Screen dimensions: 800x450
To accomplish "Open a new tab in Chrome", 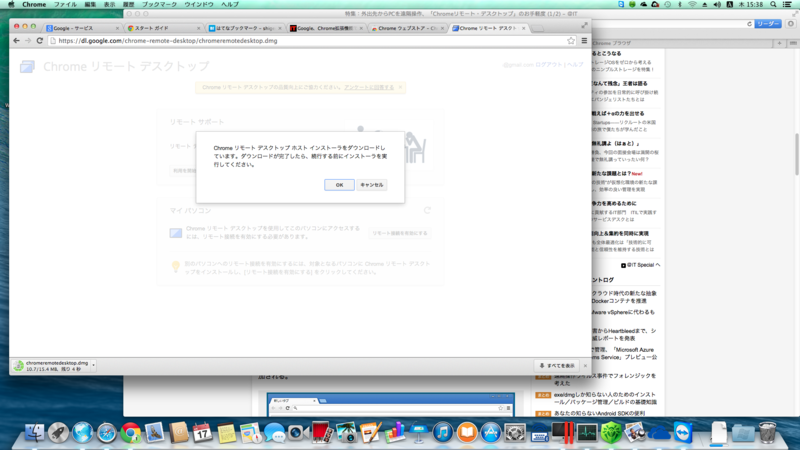I will tap(537, 29).
